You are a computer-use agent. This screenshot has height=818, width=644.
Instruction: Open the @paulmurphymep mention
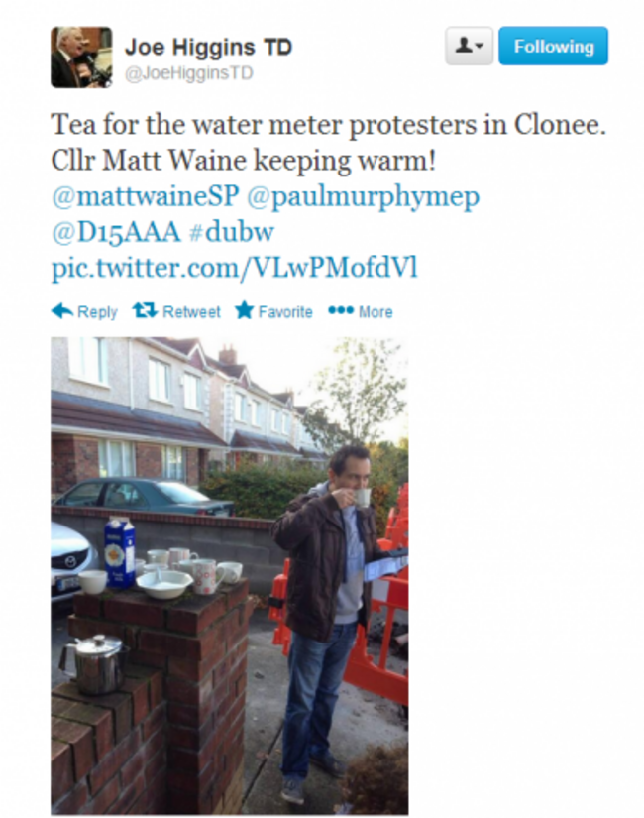coord(363,197)
